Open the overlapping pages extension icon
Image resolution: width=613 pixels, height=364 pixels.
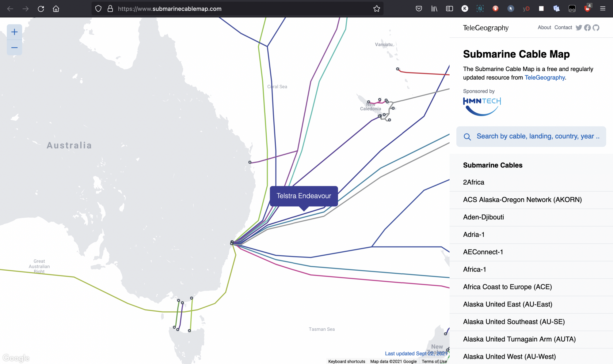point(557,9)
